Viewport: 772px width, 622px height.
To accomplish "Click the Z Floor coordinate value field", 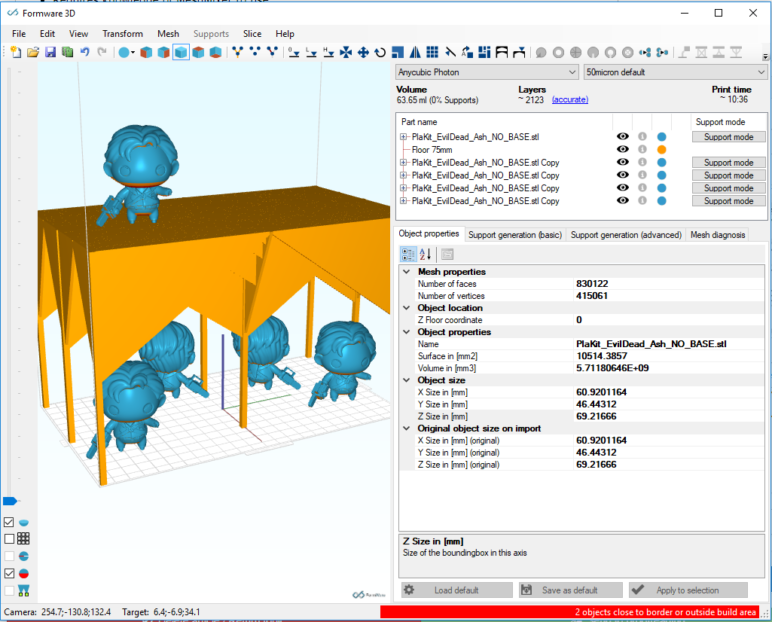I will [669, 320].
